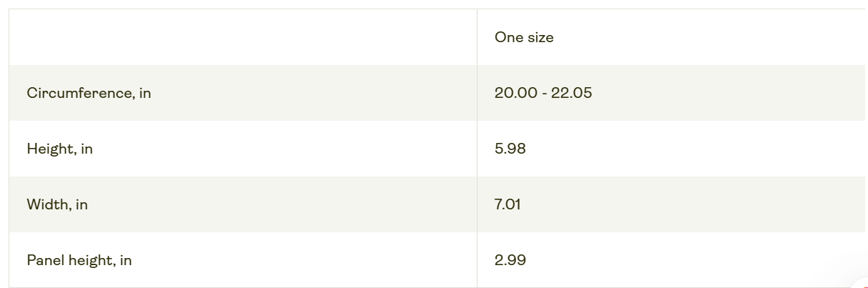This screenshot has width=868, height=288.
Task: Click the "in" unit after Panel height
Action: click(126, 260)
